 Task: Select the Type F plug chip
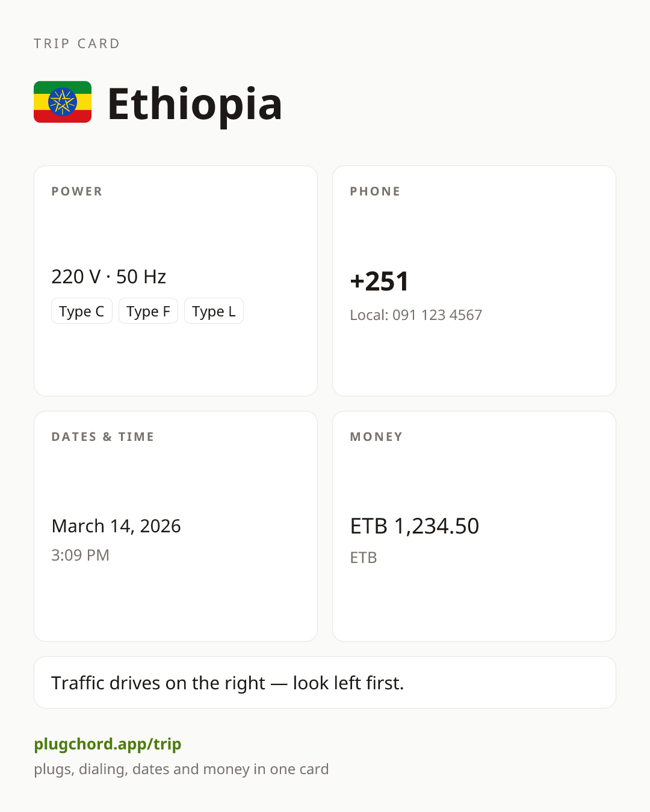[x=148, y=311]
